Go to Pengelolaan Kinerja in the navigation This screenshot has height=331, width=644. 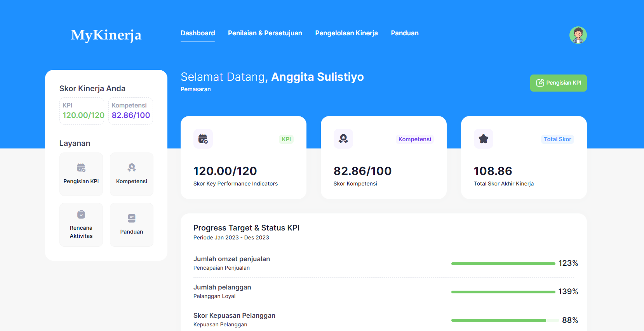[346, 33]
